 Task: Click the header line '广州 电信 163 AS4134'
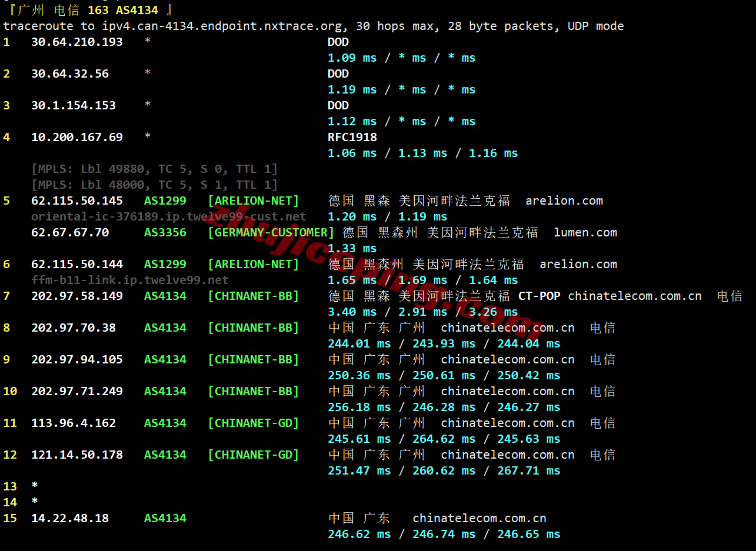(88, 10)
